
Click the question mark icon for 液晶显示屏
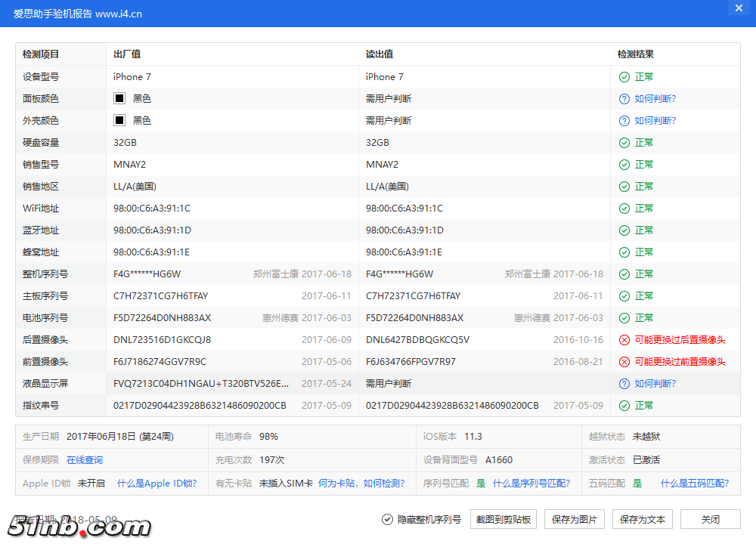(x=624, y=384)
